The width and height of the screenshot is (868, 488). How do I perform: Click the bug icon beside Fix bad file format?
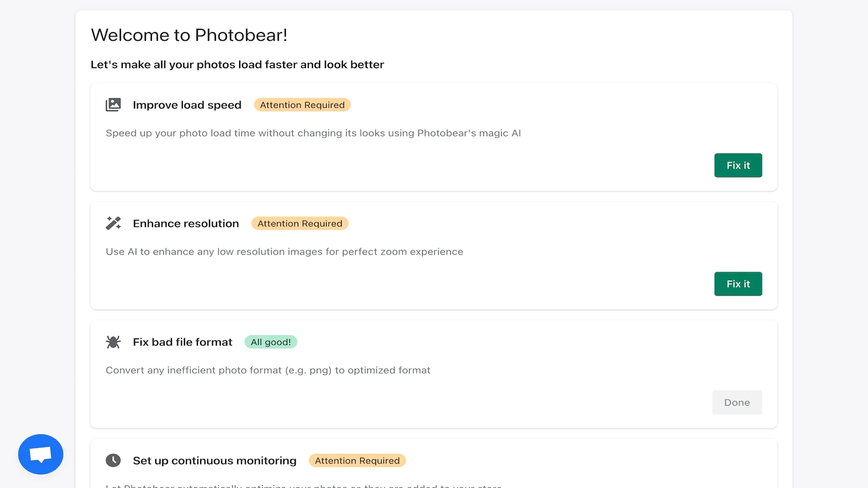point(113,342)
